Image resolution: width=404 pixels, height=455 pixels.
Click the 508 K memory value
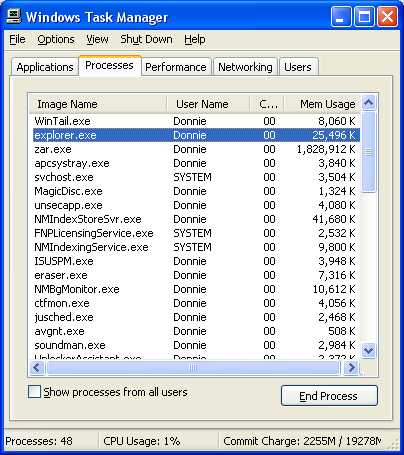[x=342, y=331]
